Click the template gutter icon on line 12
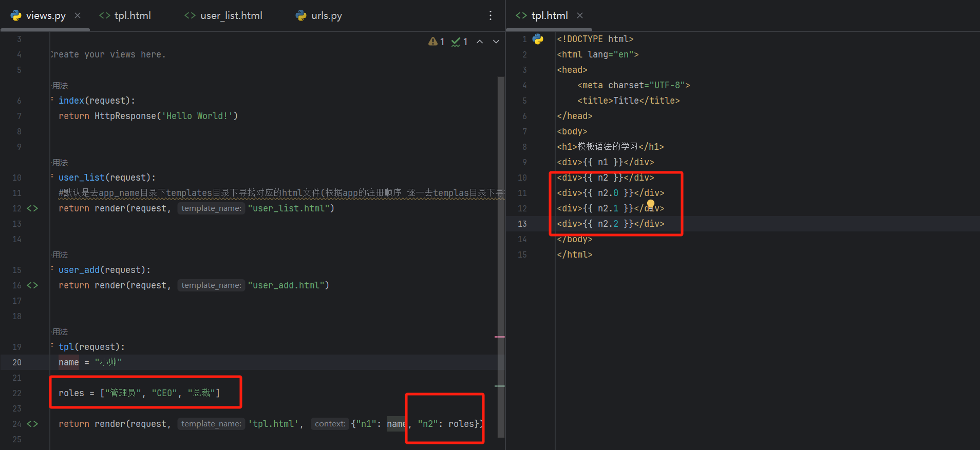The width and height of the screenshot is (980, 450). click(32, 208)
